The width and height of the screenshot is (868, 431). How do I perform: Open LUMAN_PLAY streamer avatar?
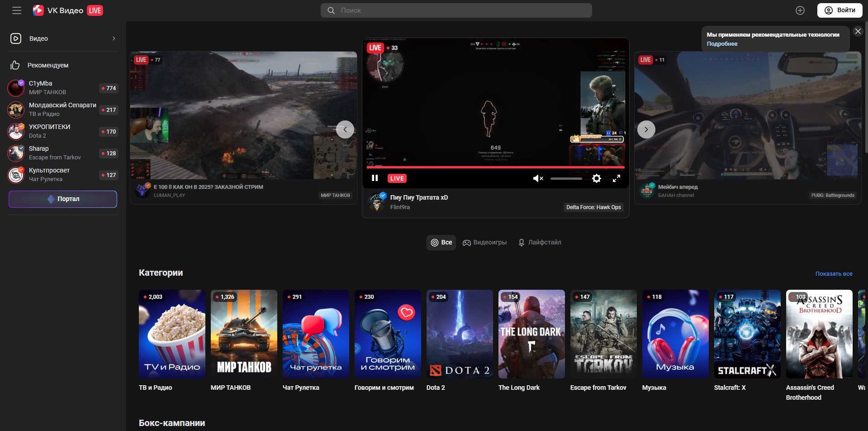click(x=142, y=190)
